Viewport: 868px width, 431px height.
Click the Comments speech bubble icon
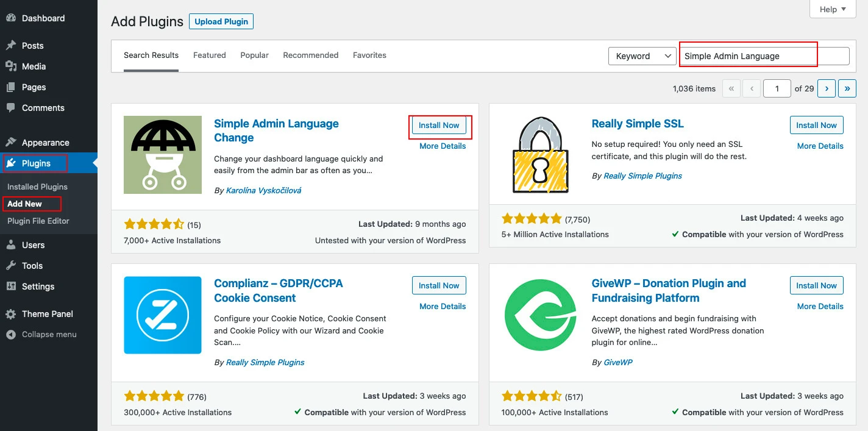click(x=11, y=108)
